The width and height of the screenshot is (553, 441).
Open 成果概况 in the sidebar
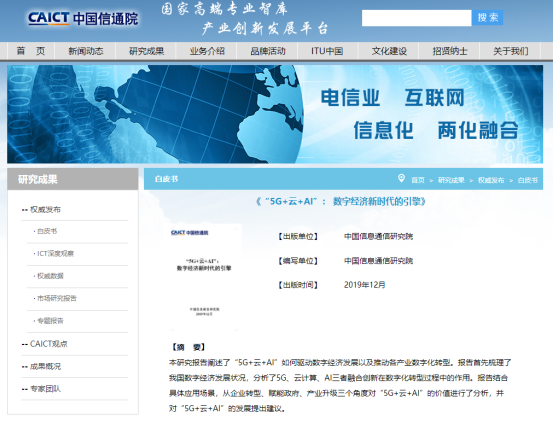(45, 366)
